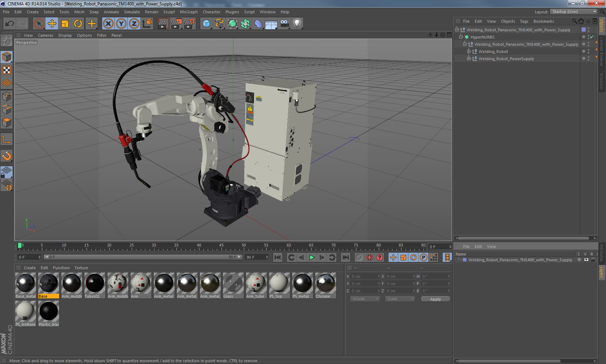The image size is (606, 364).
Task: Add a Cube primitive object
Action: (x=206, y=24)
